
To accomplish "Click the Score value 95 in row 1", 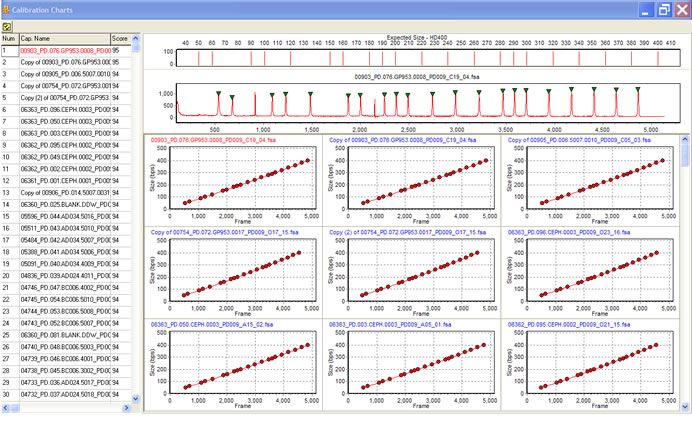I will (x=115, y=51).
